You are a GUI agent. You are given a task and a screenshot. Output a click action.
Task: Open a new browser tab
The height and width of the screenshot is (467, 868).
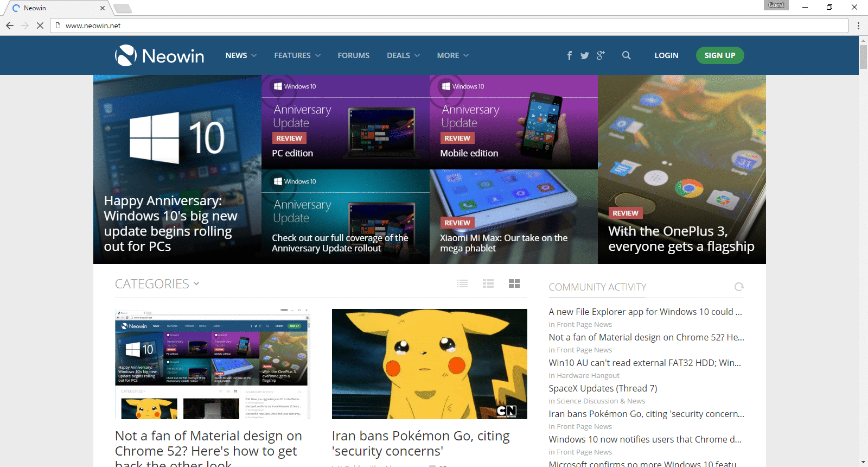123,8
